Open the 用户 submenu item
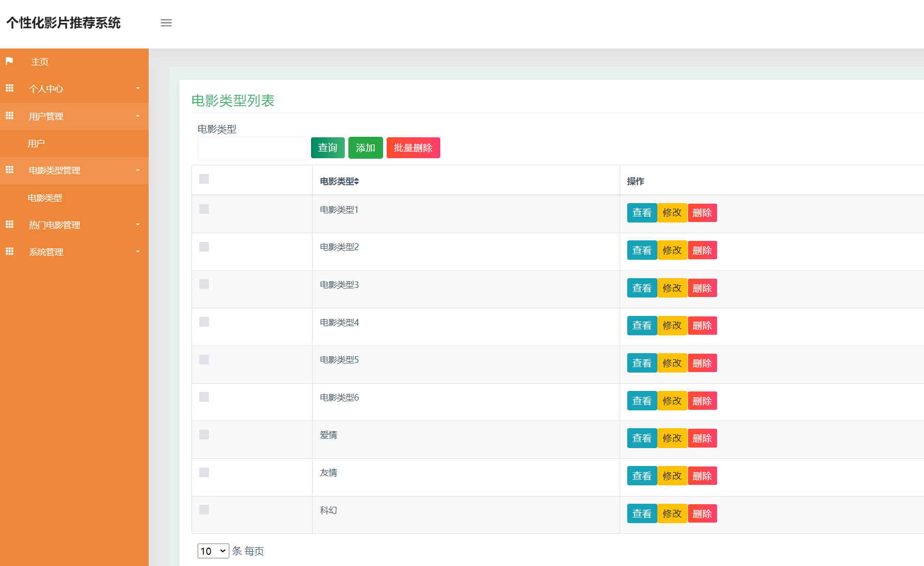This screenshot has height=566, width=924. coord(36,143)
